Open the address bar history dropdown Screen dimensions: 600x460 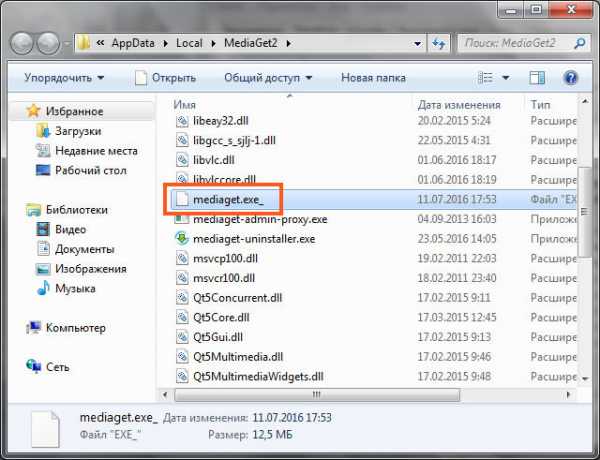(x=417, y=44)
